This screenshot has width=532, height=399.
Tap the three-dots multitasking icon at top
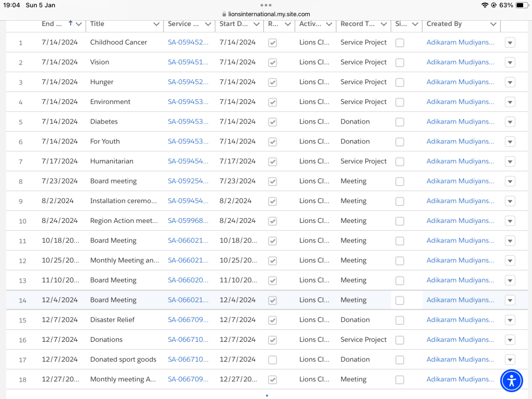[x=266, y=5]
